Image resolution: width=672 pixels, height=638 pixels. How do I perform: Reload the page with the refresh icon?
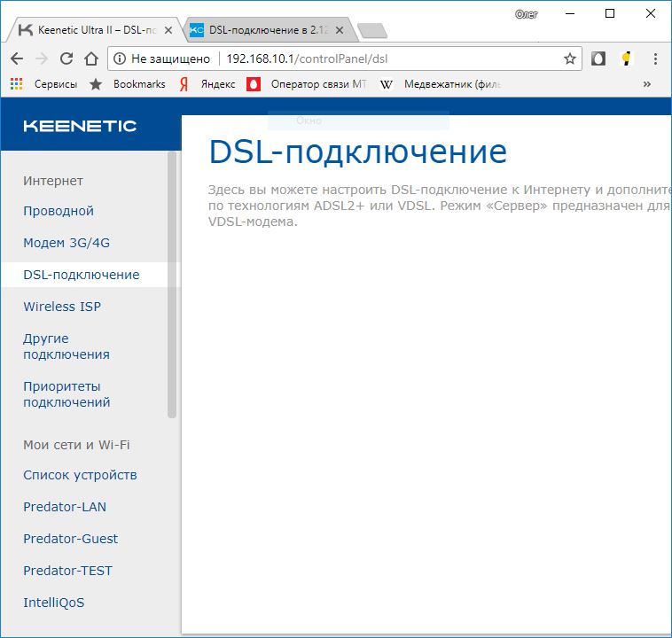(66, 58)
